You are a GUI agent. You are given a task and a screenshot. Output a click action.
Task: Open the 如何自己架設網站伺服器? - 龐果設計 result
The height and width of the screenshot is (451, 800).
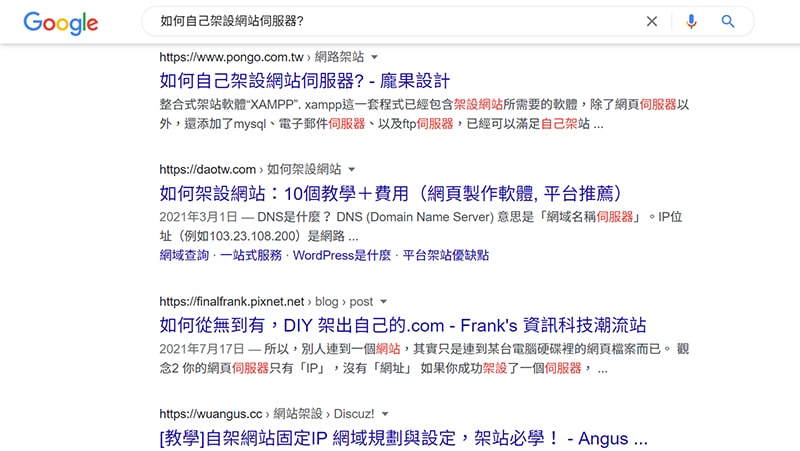coord(304,80)
